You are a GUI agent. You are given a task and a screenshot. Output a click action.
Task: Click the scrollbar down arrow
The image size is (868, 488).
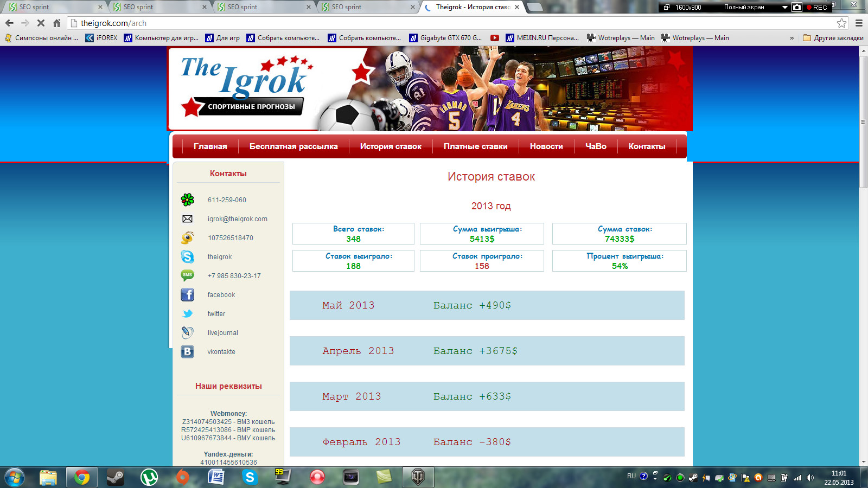pos(864,462)
